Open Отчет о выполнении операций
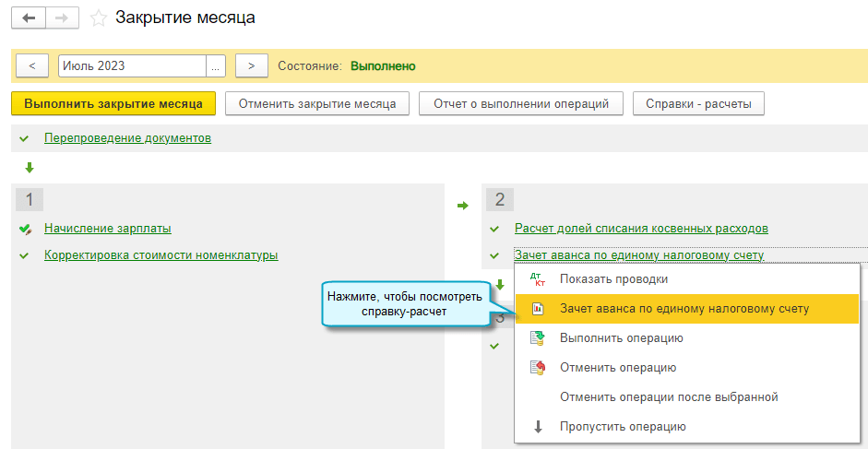This screenshot has height=449, width=868. click(x=521, y=104)
